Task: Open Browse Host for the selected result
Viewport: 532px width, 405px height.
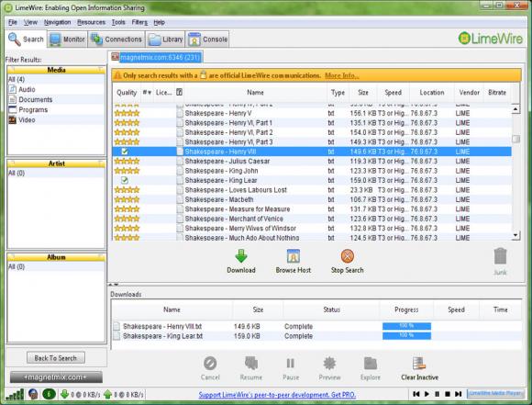Action: click(294, 262)
